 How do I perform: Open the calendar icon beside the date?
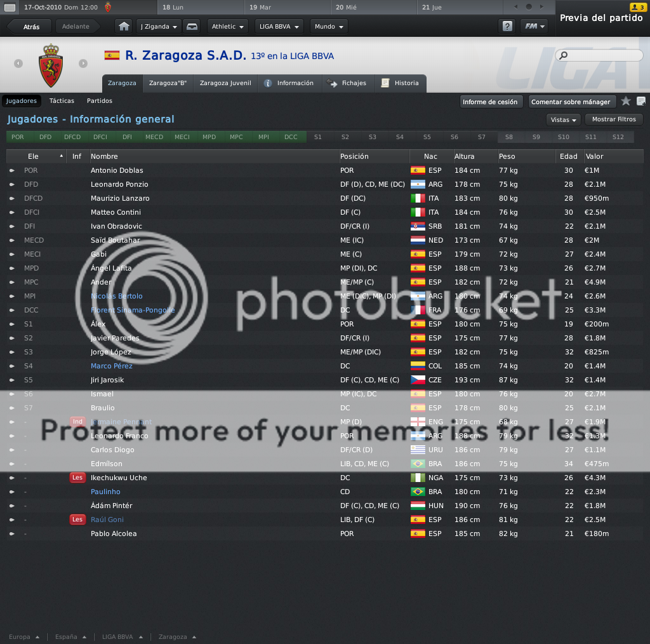[x=10, y=8]
